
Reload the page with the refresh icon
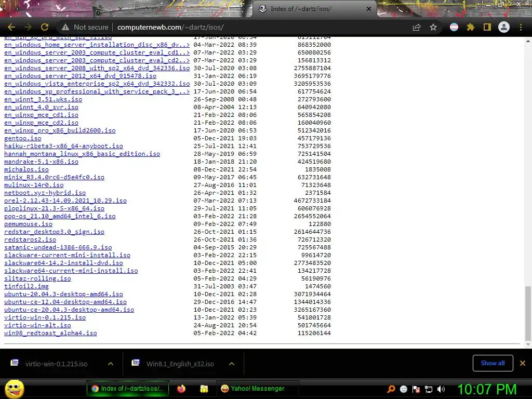coord(45,27)
